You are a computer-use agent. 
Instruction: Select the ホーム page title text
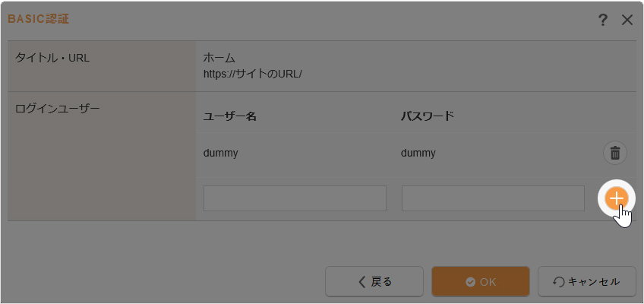(x=219, y=58)
